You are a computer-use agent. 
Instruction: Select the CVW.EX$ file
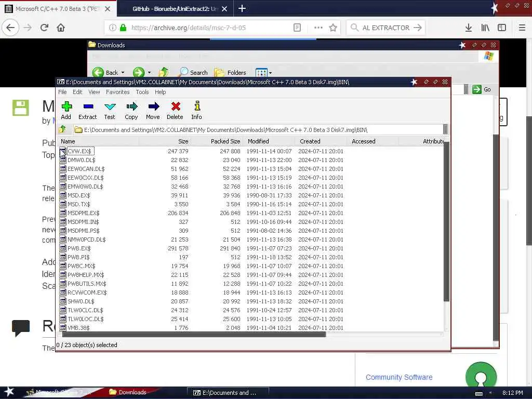[79, 151]
